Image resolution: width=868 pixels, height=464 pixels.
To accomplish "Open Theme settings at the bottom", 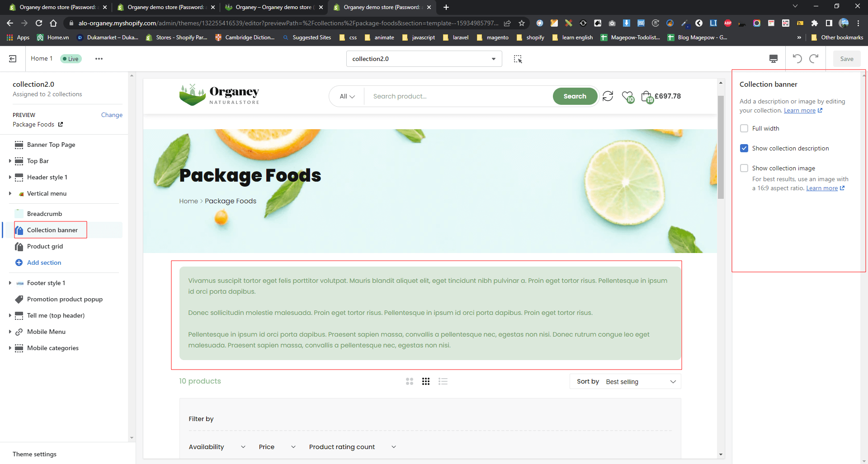I will pos(34,454).
